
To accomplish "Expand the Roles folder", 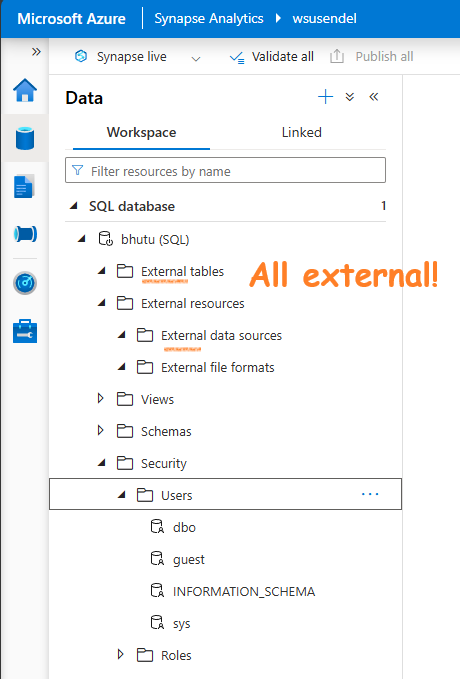I will pyautogui.click(x=120, y=654).
